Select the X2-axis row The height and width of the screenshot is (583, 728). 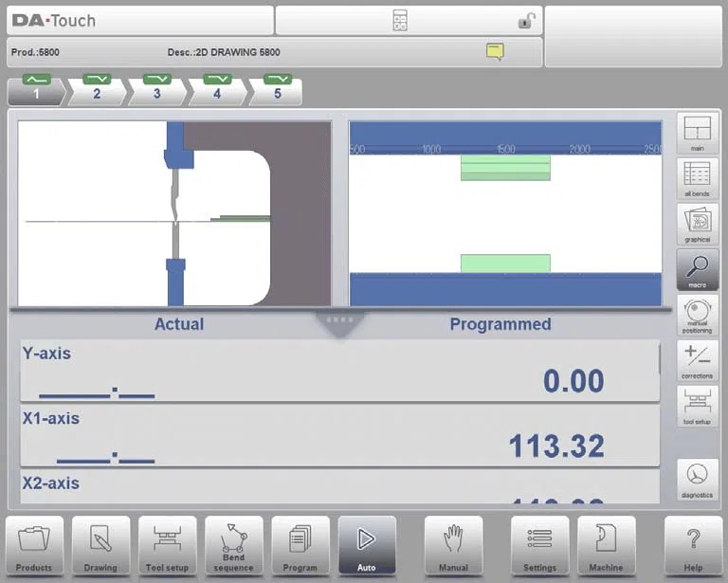coord(340,487)
